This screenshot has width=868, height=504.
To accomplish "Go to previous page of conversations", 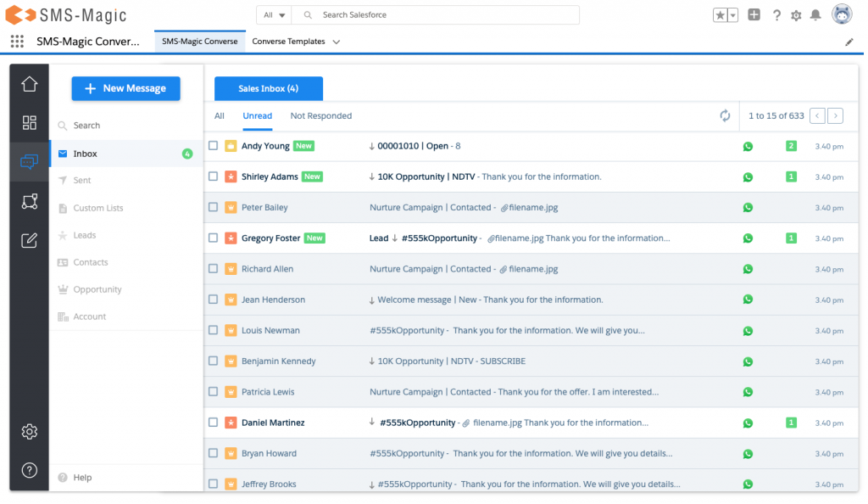I will point(817,115).
